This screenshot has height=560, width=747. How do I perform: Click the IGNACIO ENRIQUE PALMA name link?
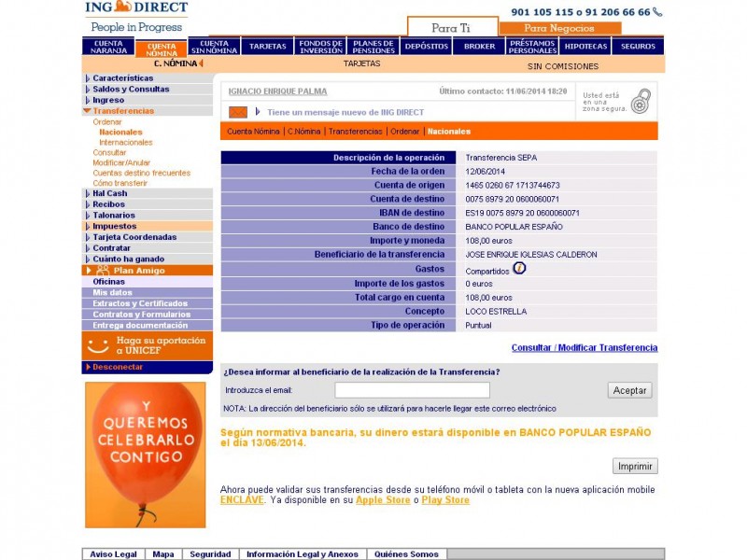point(277,91)
